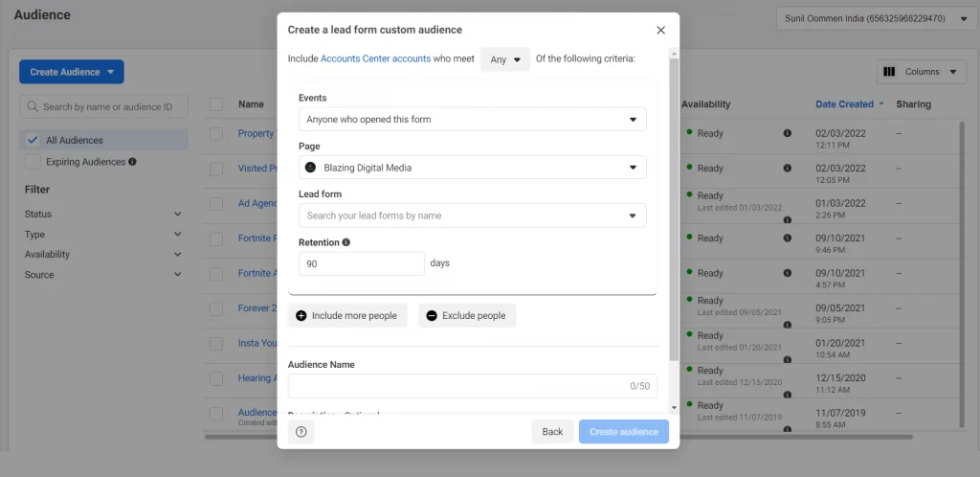Viewport: 980px width, 477px height.
Task: Click the Audience Name input field
Action: pyautogui.click(x=473, y=386)
